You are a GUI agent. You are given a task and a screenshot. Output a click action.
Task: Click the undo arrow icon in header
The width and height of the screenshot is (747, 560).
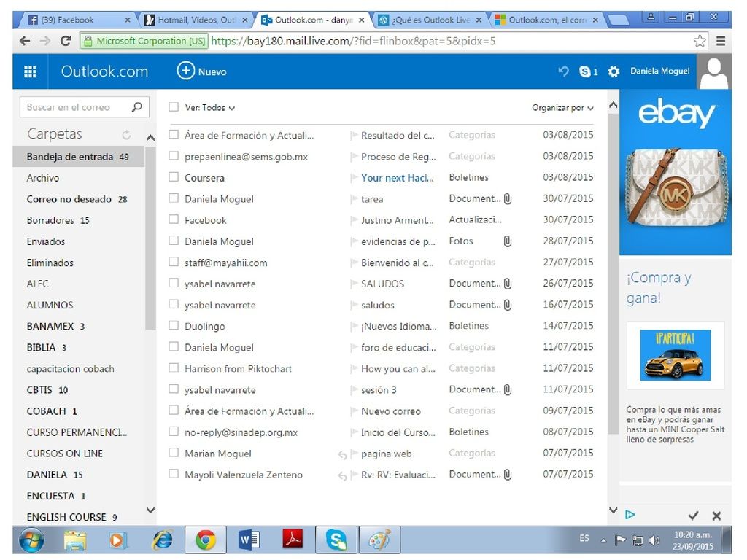click(564, 71)
